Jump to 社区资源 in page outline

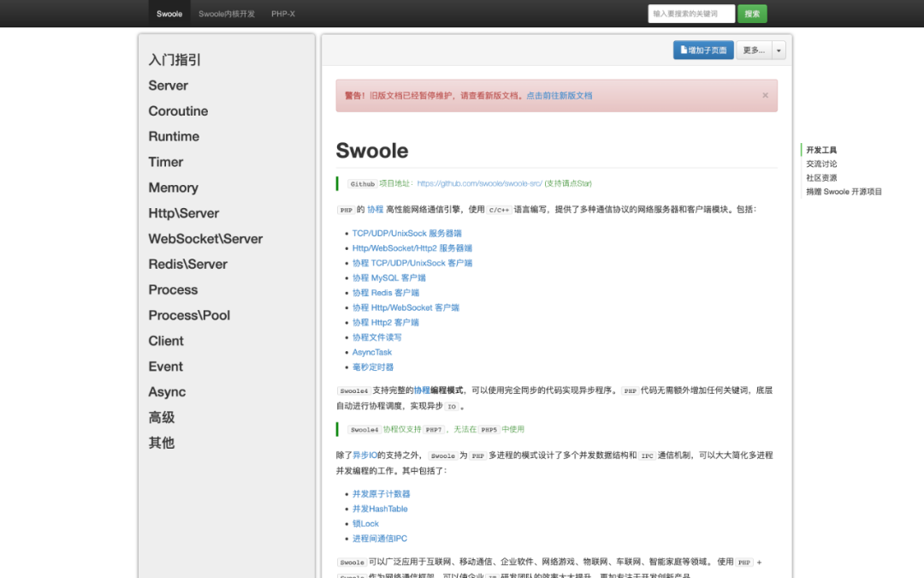tap(821, 177)
